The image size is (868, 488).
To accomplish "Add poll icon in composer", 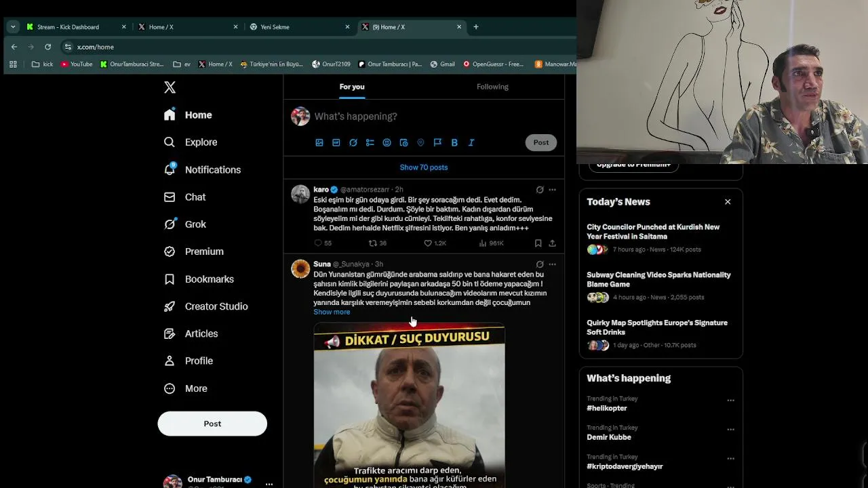I will [370, 142].
